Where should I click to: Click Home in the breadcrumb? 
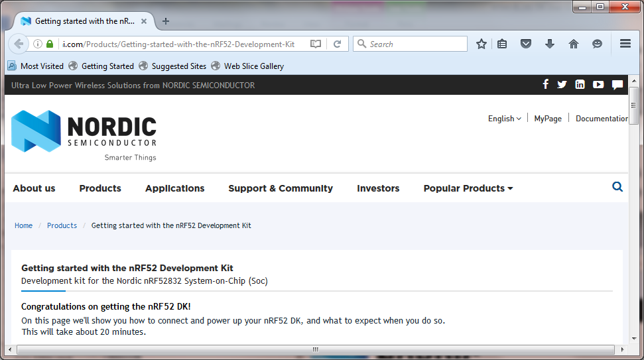click(x=24, y=225)
